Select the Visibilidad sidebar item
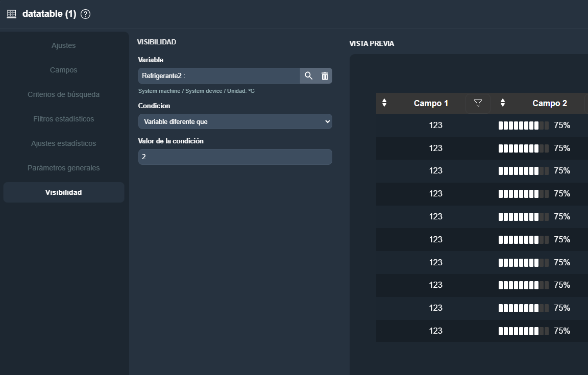 pyautogui.click(x=64, y=192)
